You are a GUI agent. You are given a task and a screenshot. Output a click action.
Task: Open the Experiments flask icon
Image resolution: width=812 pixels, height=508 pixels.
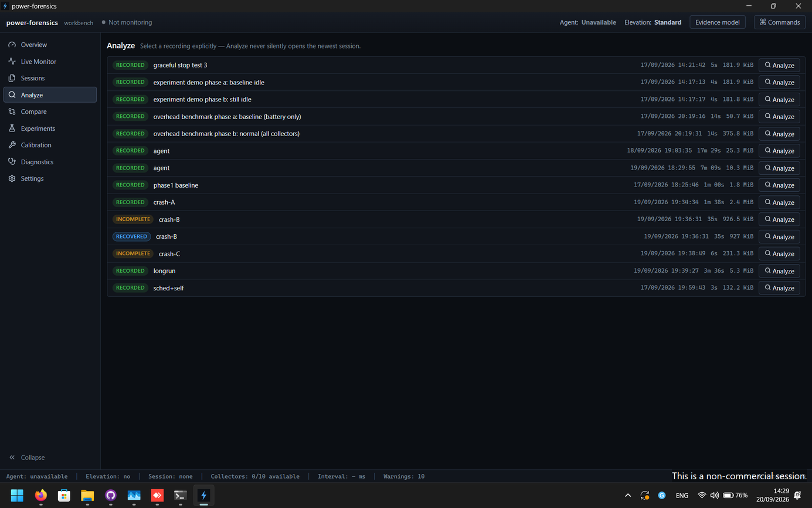coord(12,128)
